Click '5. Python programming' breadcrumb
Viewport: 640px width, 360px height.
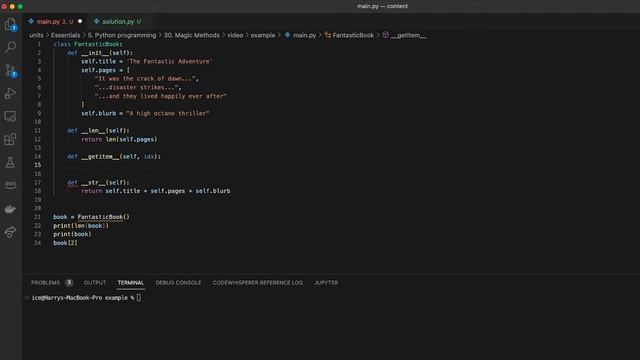122,35
